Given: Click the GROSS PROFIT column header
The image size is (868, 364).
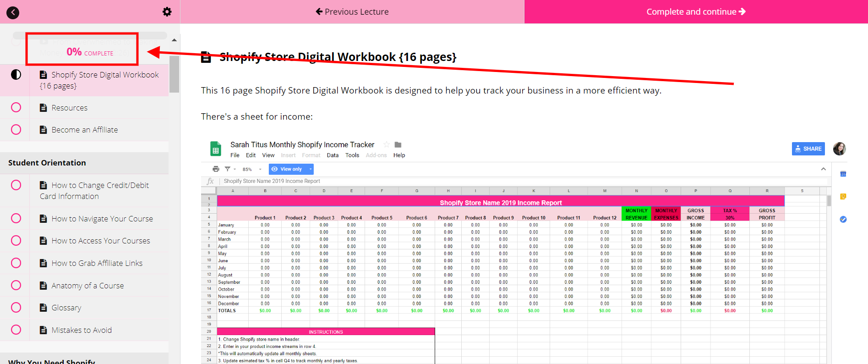Looking at the screenshot, I should click(x=767, y=214).
